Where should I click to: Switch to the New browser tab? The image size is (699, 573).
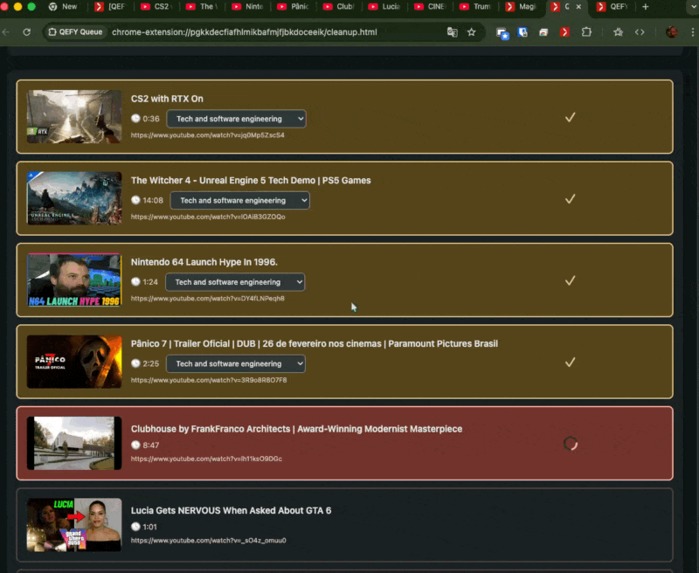(64, 7)
